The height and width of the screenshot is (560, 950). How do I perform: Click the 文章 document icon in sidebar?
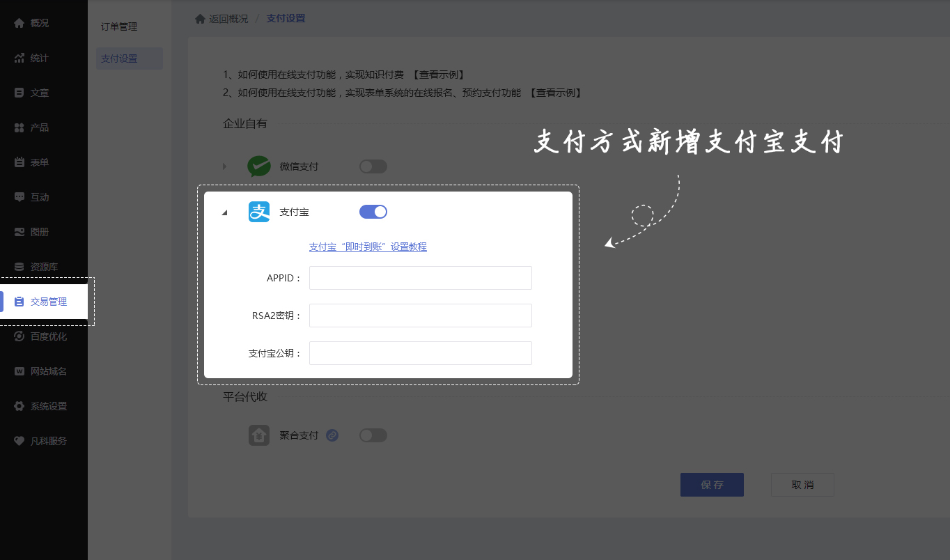(20, 93)
